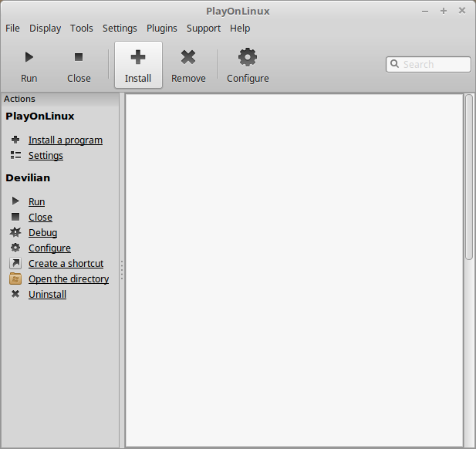This screenshot has height=449, width=476.
Task: Focus the Search input field
Action: pos(428,64)
